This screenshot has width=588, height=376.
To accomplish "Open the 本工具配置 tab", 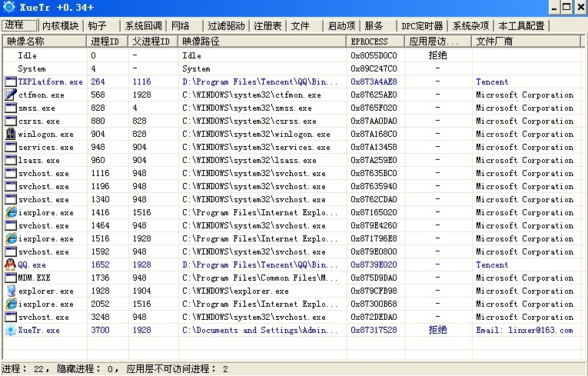I will coord(521,26).
